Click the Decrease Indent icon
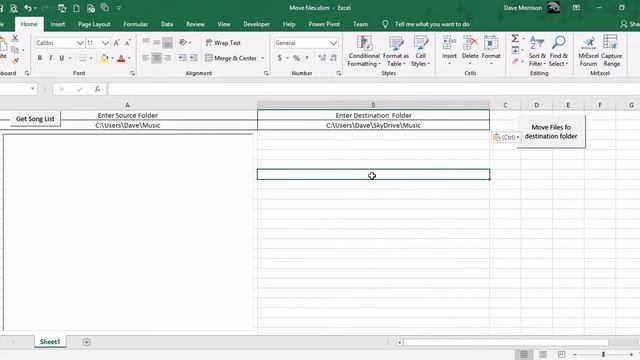Screen dimensions: 640x360 [x=182, y=58]
